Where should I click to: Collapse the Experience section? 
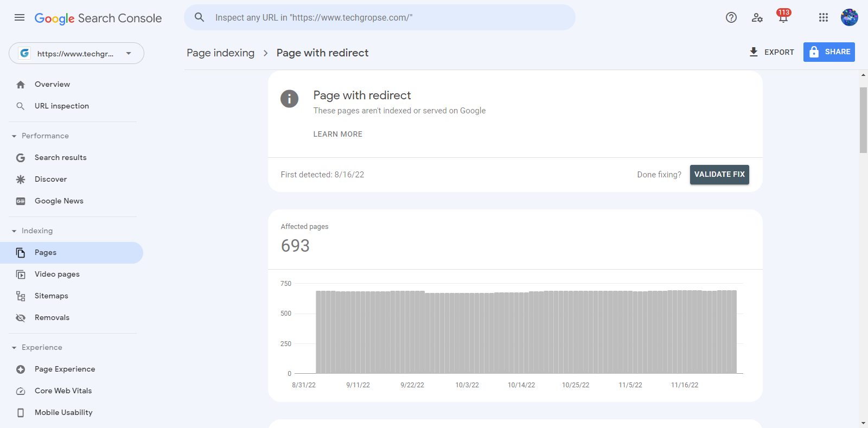14,348
